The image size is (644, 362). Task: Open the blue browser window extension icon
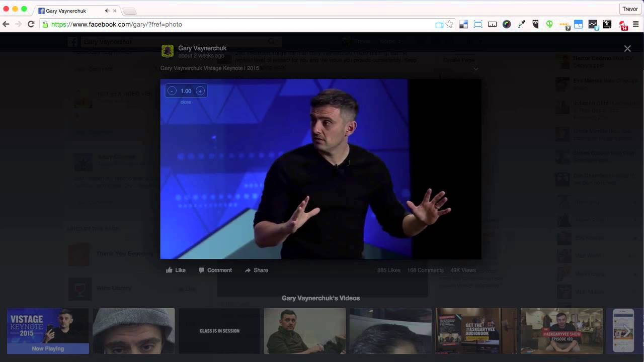pos(579,24)
